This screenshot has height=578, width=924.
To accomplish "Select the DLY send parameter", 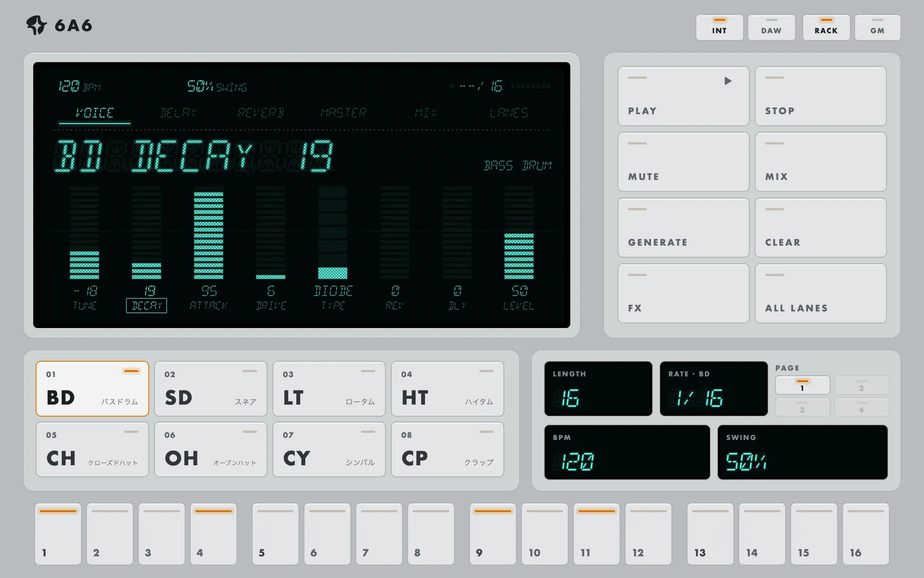I will coord(457,233).
